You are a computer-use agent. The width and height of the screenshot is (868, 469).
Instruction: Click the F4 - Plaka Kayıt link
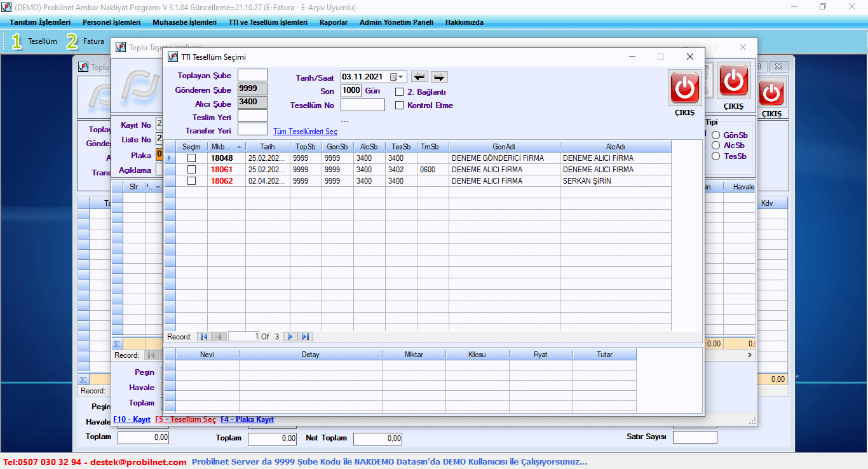coord(247,419)
